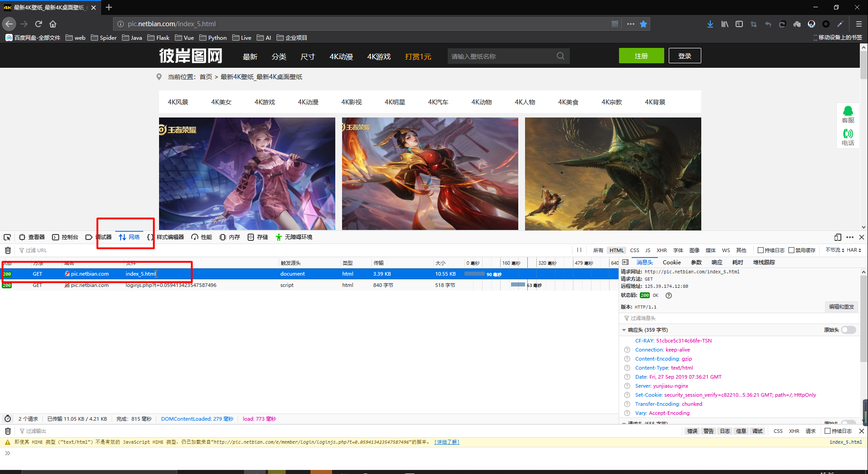Click the status code help question icon
The width and height of the screenshot is (868, 474).
(x=669, y=296)
